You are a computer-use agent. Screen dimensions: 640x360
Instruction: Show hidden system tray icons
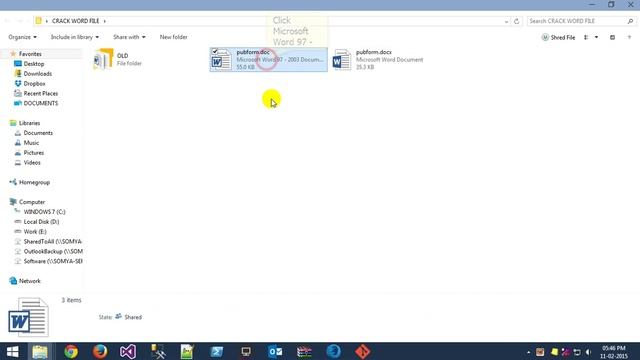coord(528,352)
